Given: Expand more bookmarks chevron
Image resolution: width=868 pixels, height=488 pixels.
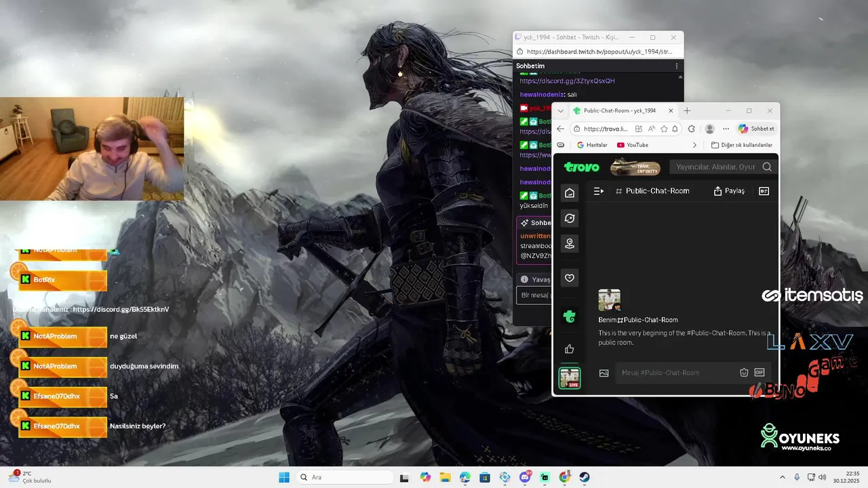Looking at the screenshot, I should coord(694,145).
